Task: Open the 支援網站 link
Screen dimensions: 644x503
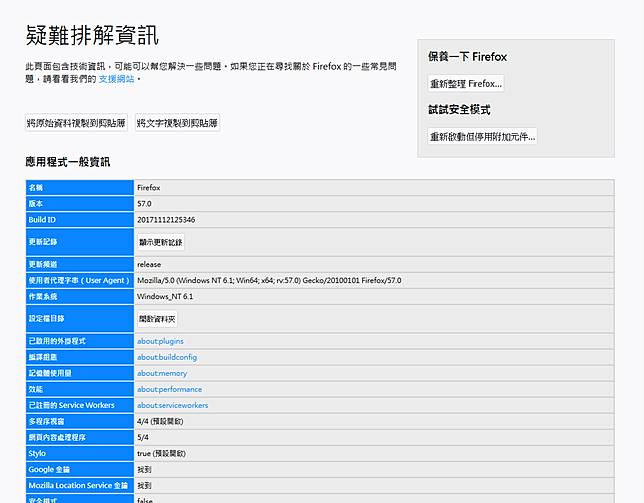Action: 117,79
